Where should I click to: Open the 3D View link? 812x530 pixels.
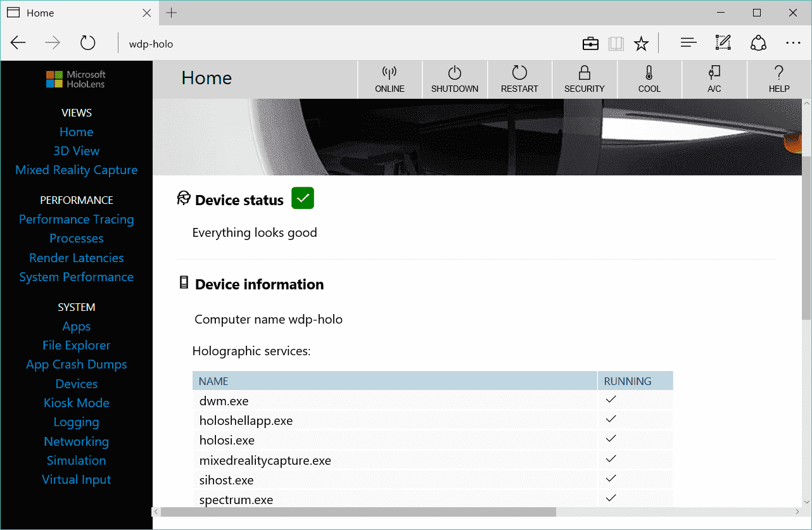click(x=77, y=151)
